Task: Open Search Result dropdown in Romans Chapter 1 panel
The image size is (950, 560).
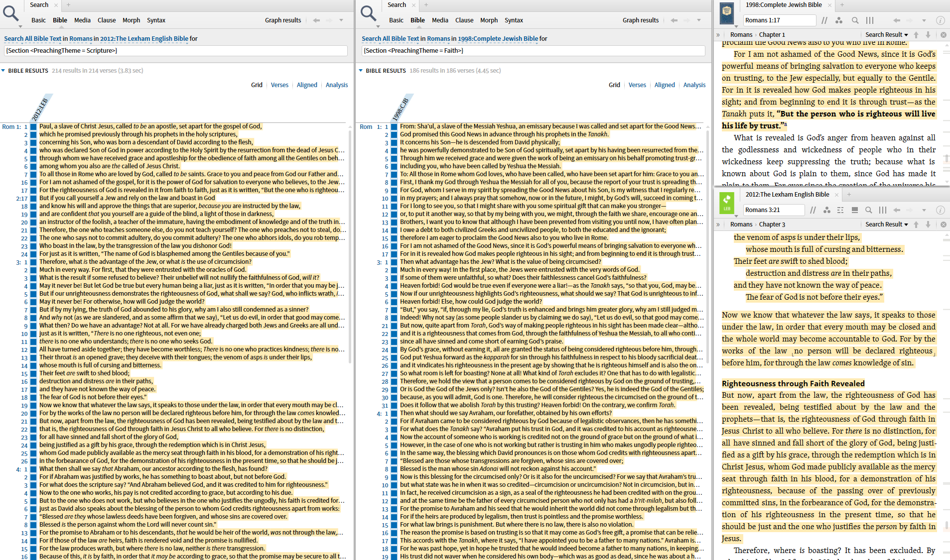Action: (x=887, y=35)
